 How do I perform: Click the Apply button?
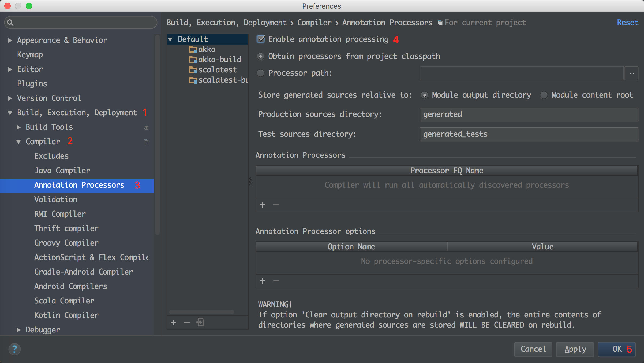[575, 349]
